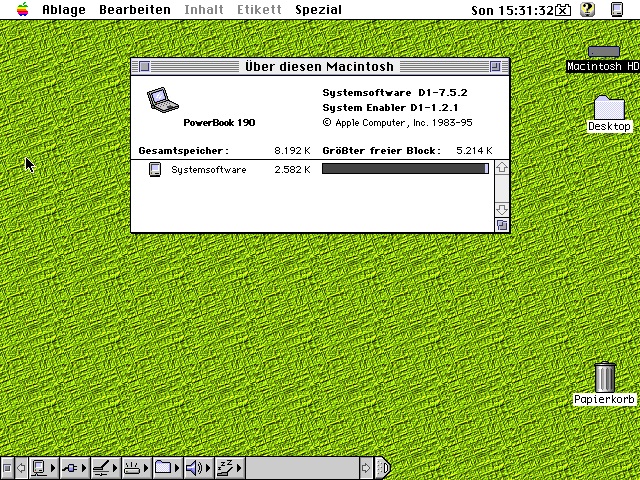The width and height of the screenshot is (640, 480).
Task: Click the Control Strip right scroll arrow
Action: (x=366, y=468)
